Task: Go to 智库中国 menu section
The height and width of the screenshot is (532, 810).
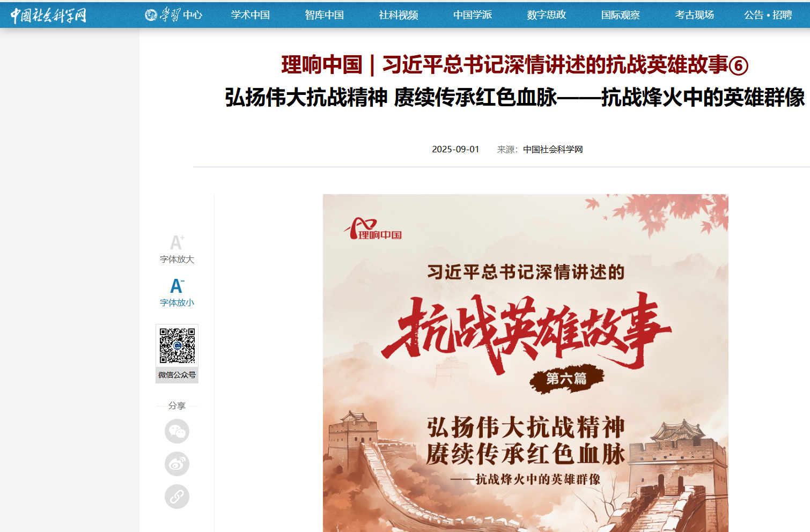Action: click(x=325, y=15)
